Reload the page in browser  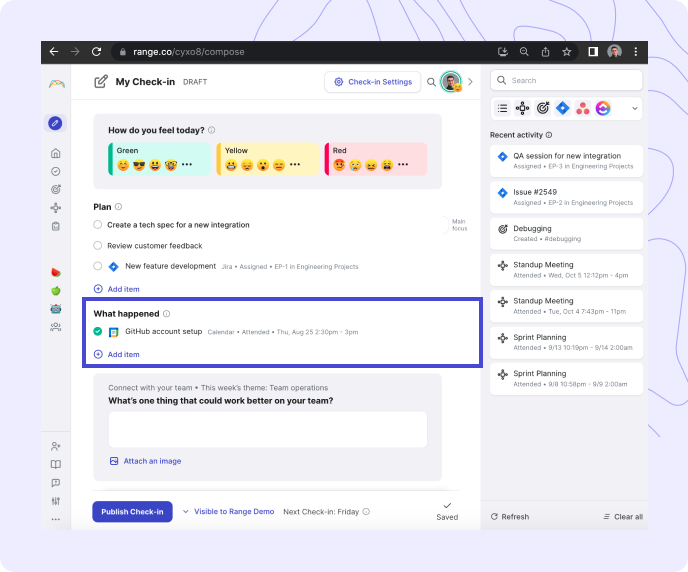(97, 52)
